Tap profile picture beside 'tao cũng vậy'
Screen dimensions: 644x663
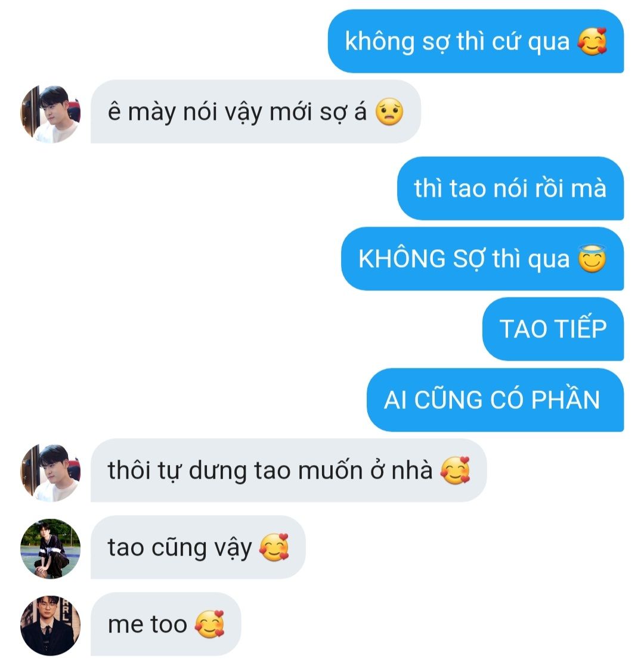pyautogui.click(x=50, y=549)
